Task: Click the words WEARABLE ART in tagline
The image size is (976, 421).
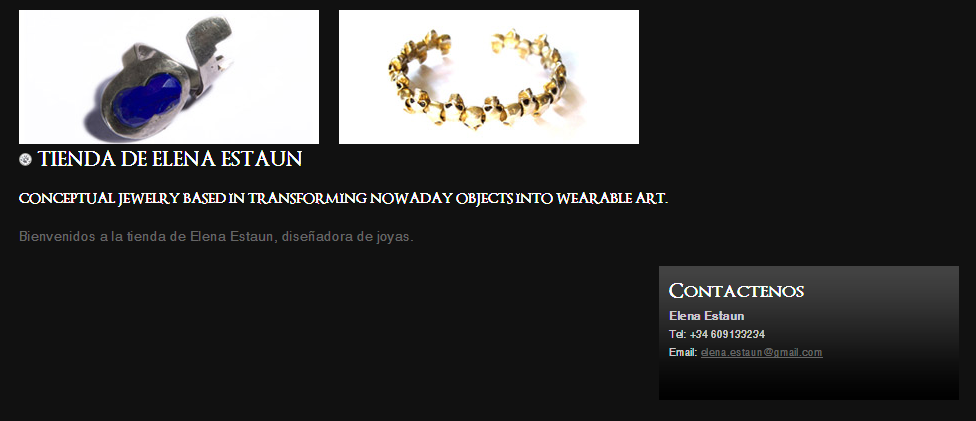Action: pyautogui.click(x=612, y=199)
